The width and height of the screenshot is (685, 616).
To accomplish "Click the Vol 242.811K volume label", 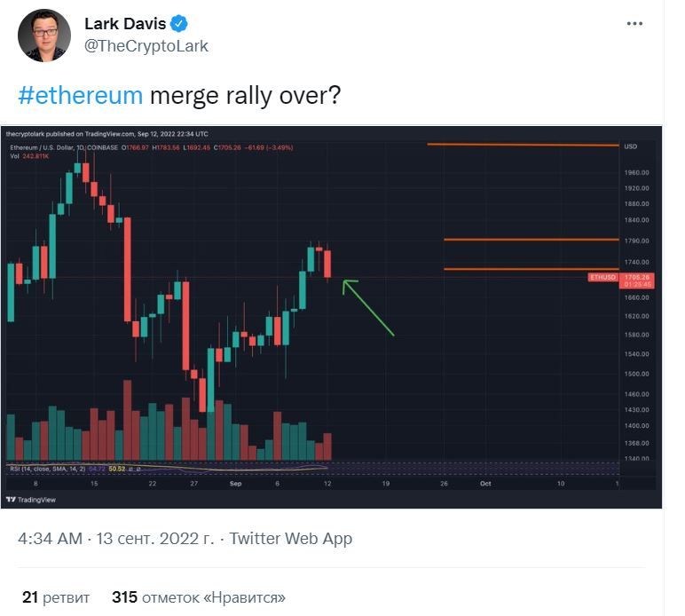I will point(28,155).
